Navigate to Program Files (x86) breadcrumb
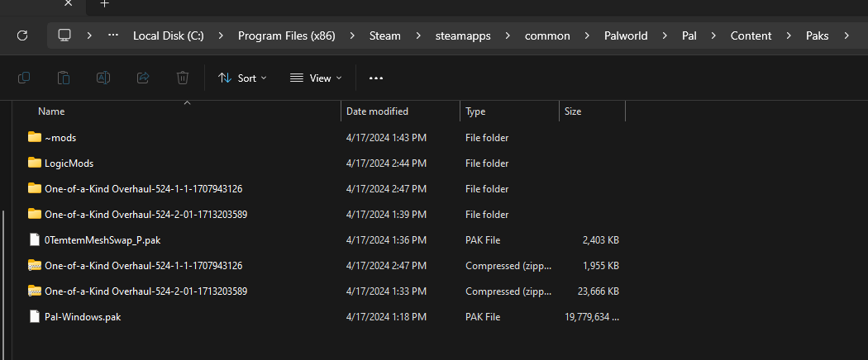The width and height of the screenshot is (868, 360). click(287, 36)
